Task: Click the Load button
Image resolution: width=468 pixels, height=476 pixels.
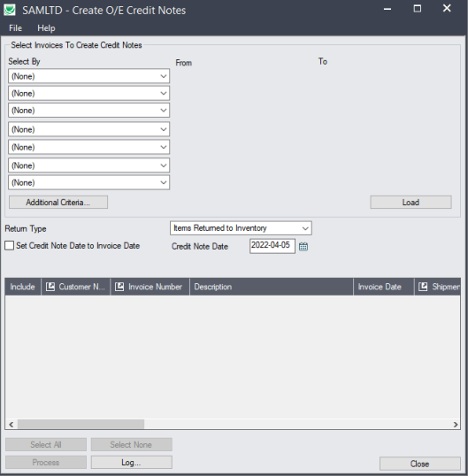Action: [410, 203]
